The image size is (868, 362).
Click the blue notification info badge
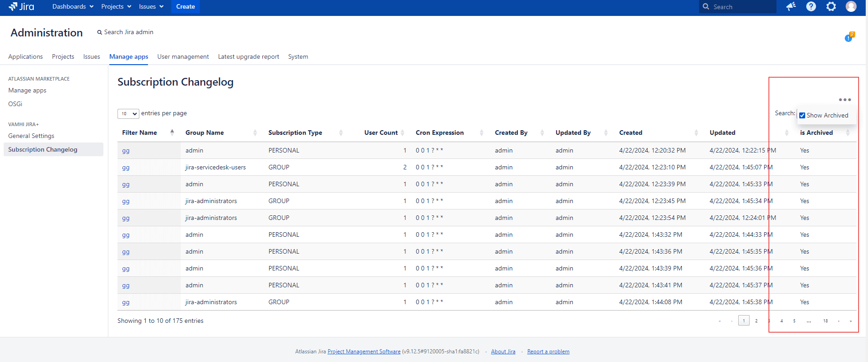pyautogui.click(x=849, y=38)
